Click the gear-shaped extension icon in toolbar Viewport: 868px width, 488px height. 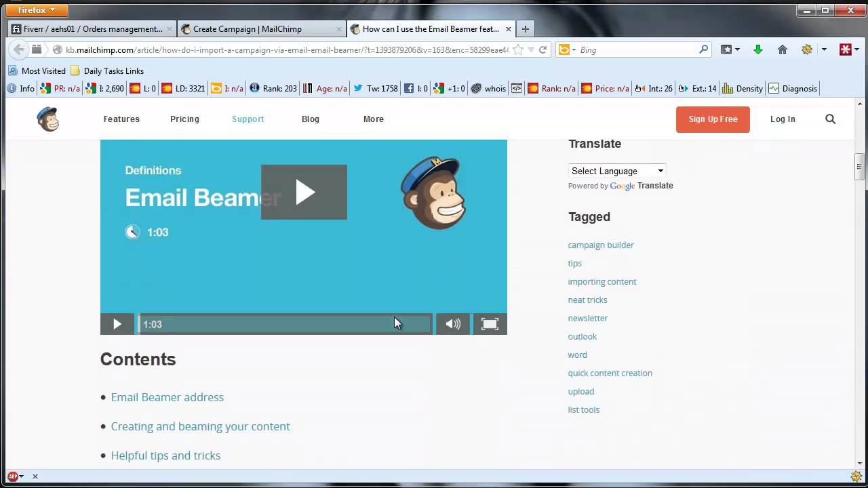[807, 49]
